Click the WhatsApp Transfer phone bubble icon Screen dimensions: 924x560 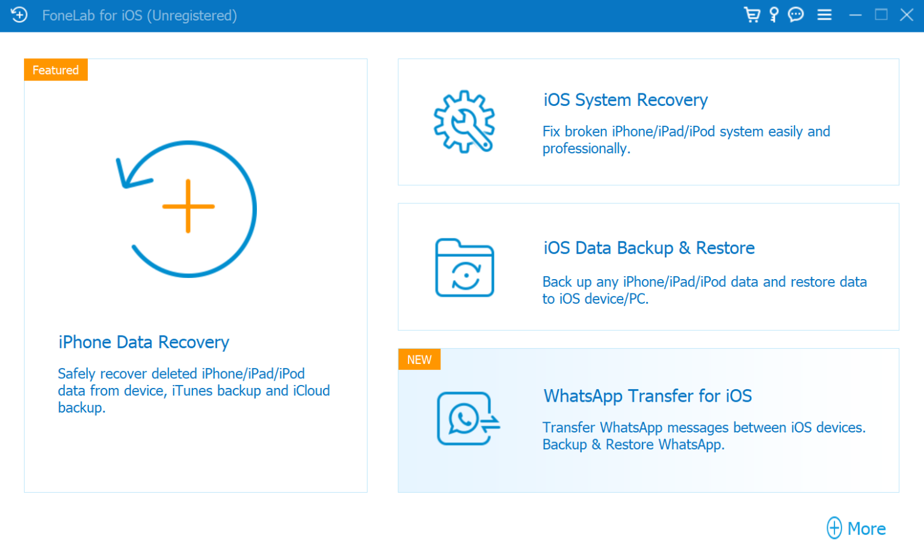coord(467,419)
